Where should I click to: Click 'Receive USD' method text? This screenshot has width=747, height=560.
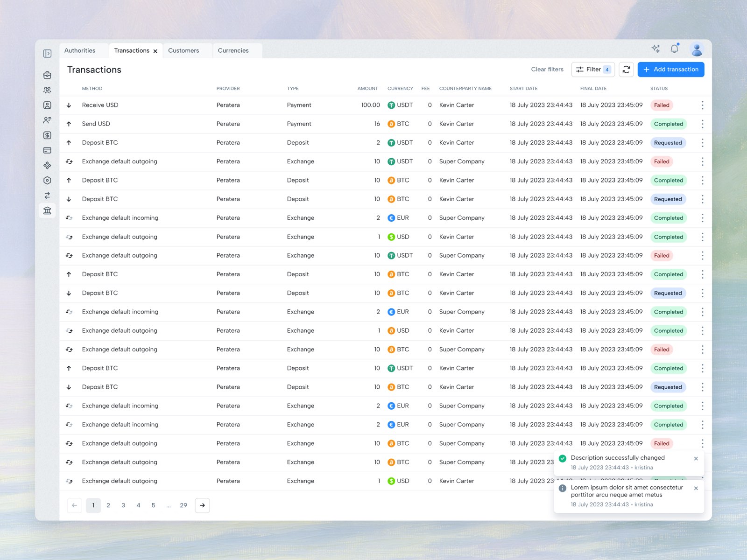(x=100, y=105)
